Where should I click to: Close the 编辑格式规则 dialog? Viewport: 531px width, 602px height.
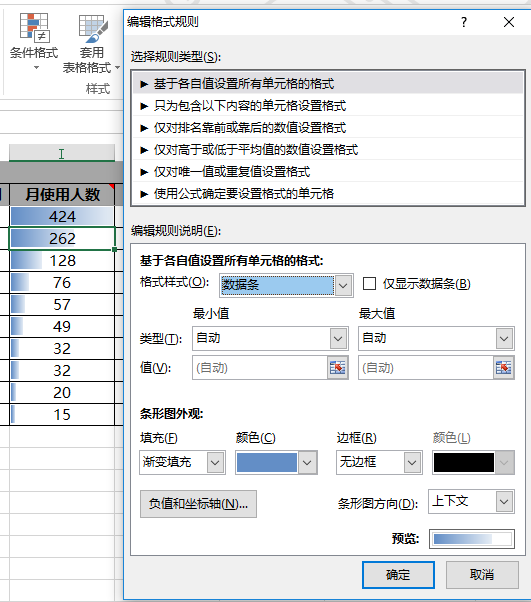pyautogui.click(x=509, y=22)
